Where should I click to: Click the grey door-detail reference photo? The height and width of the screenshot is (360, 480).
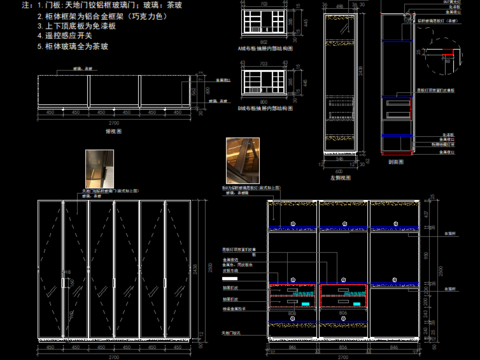pos(99,169)
